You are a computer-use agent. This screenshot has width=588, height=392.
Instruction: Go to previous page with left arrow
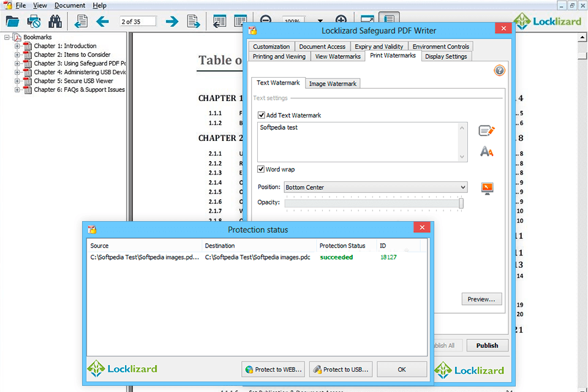pyautogui.click(x=102, y=21)
